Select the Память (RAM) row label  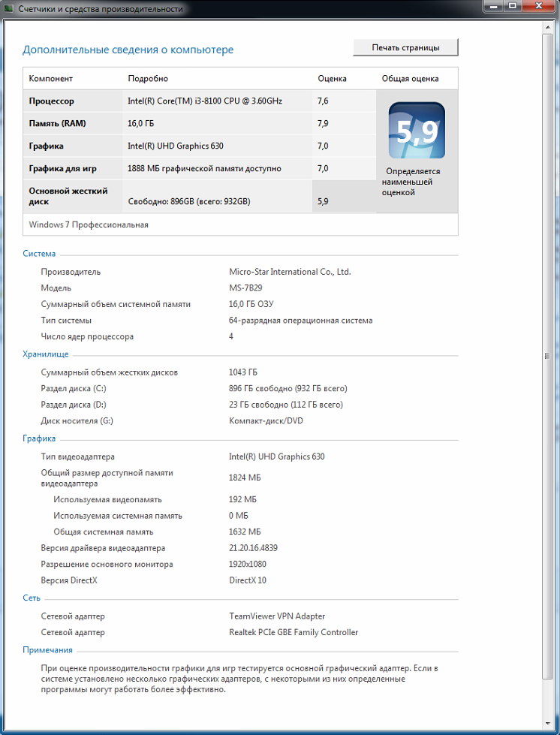coord(57,123)
